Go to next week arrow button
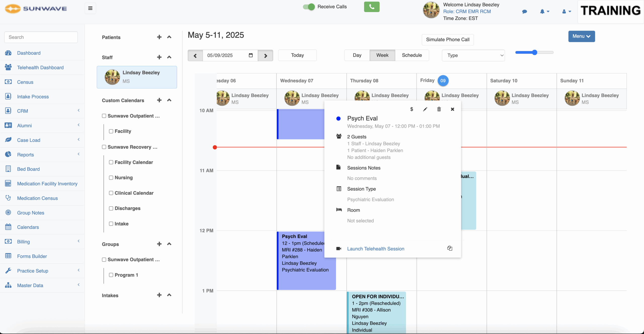The image size is (644, 334). point(265,56)
